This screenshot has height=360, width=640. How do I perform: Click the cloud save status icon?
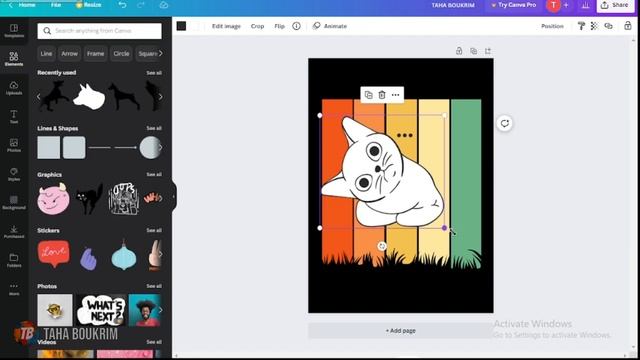[x=164, y=5]
